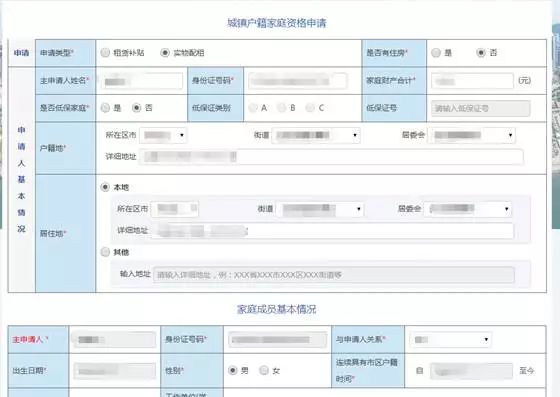Click the 城镇户籍家庭资格申请 heading
The image size is (560, 397).
pyautogui.click(x=277, y=23)
